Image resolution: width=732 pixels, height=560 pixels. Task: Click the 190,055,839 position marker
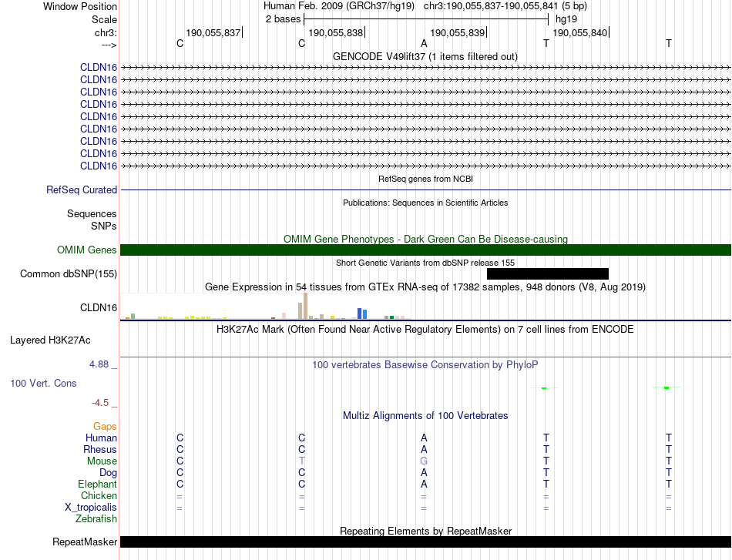[458, 32]
